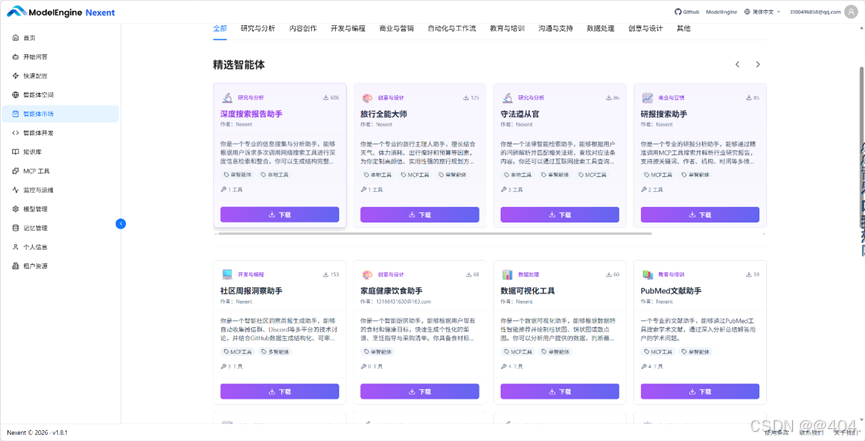This screenshot has width=865, height=441.
Task: Go to next featured agents with right chevron
Action: tap(757, 65)
